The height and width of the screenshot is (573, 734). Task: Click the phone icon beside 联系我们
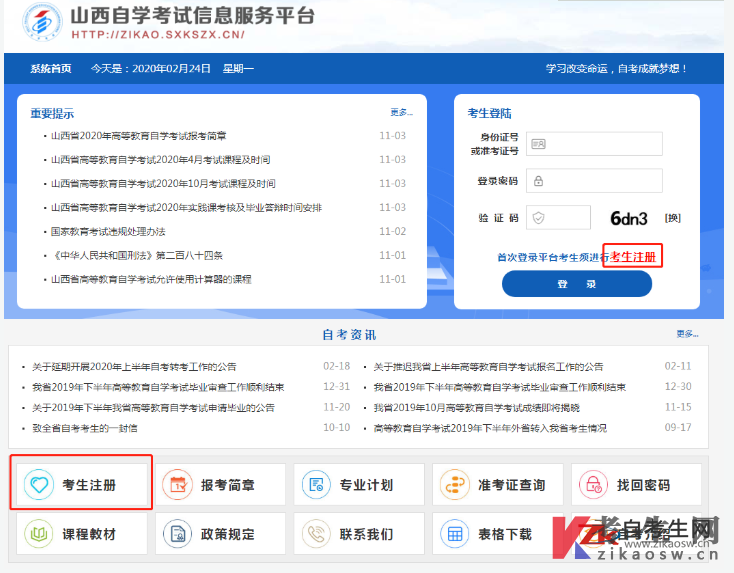tap(316, 534)
